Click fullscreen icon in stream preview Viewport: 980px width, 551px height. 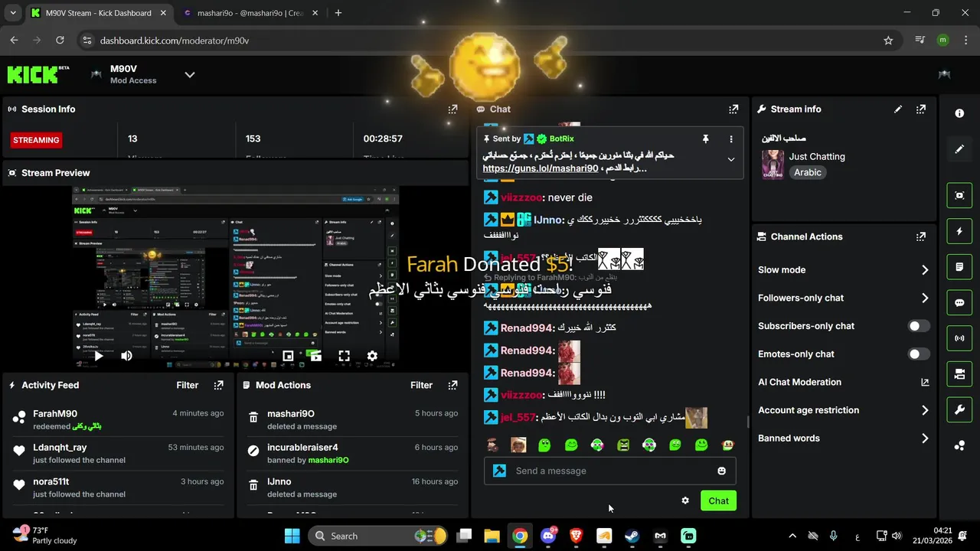point(344,356)
